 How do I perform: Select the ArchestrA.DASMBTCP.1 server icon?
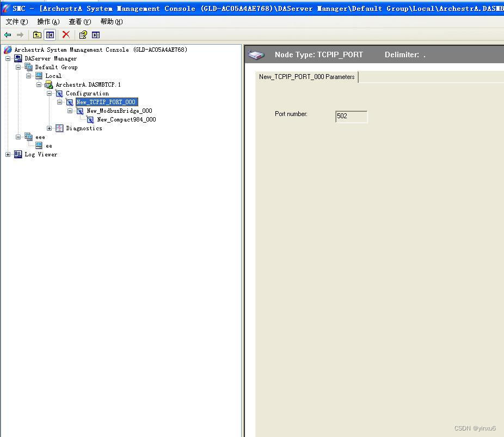click(x=48, y=84)
